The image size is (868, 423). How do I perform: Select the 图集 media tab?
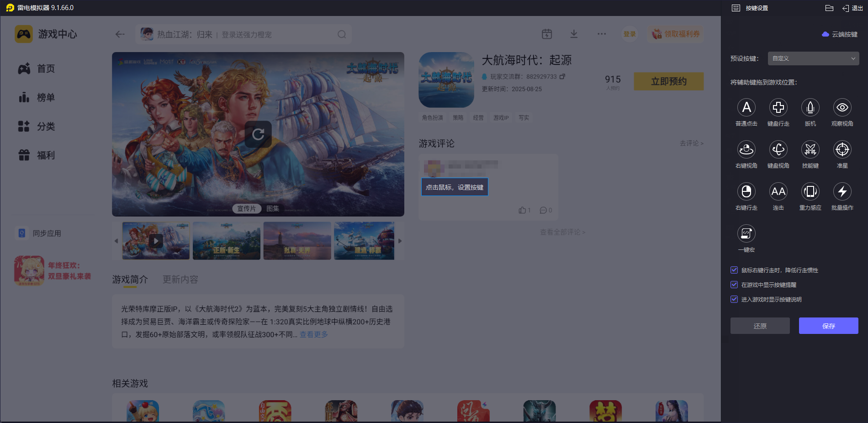coord(273,208)
